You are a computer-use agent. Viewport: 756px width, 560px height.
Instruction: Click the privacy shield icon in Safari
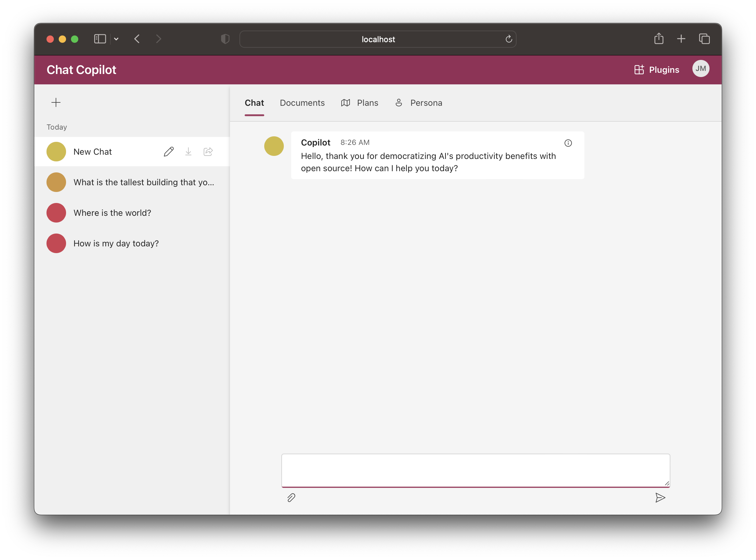tap(225, 39)
